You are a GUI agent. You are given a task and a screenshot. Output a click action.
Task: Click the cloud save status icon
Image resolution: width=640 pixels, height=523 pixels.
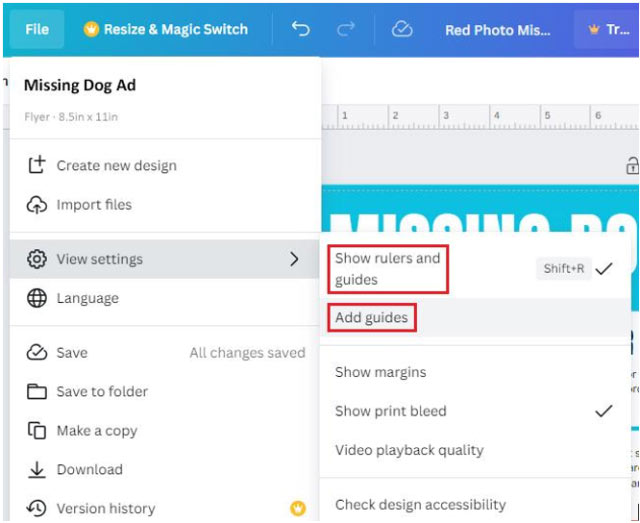(402, 30)
